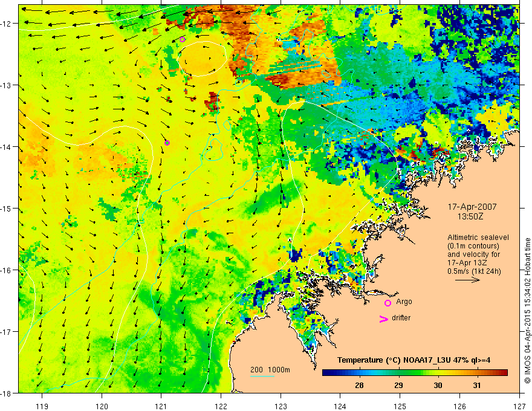Click the latitude axis label '-14'
The image size is (532, 411).
(x=6, y=147)
